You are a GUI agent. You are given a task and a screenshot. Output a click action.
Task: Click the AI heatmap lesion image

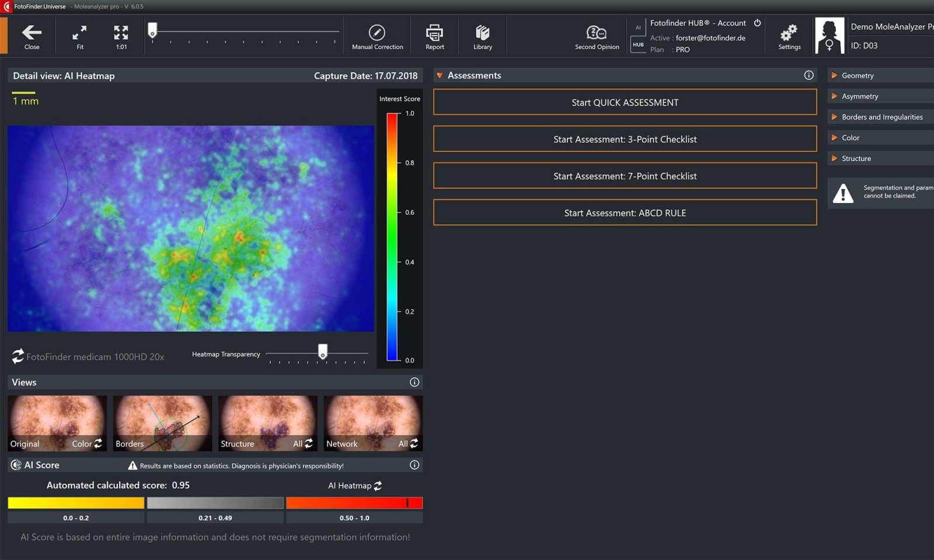(x=191, y=229)
